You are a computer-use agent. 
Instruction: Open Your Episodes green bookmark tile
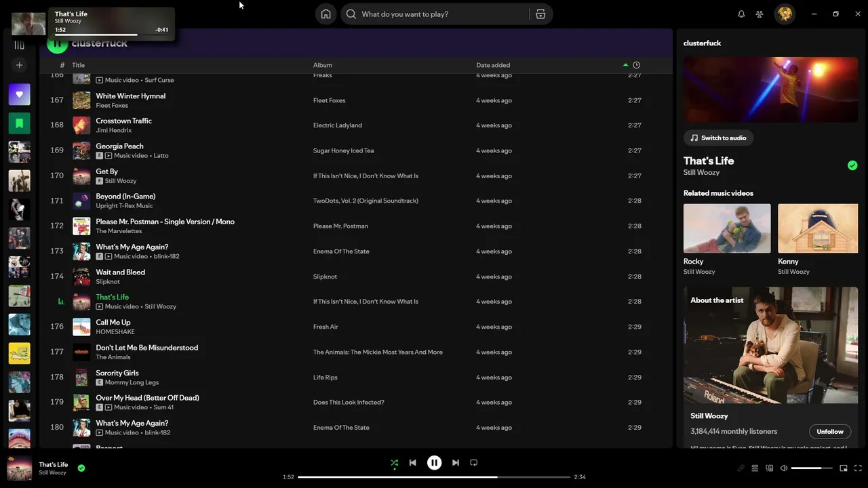coord(19,123)
